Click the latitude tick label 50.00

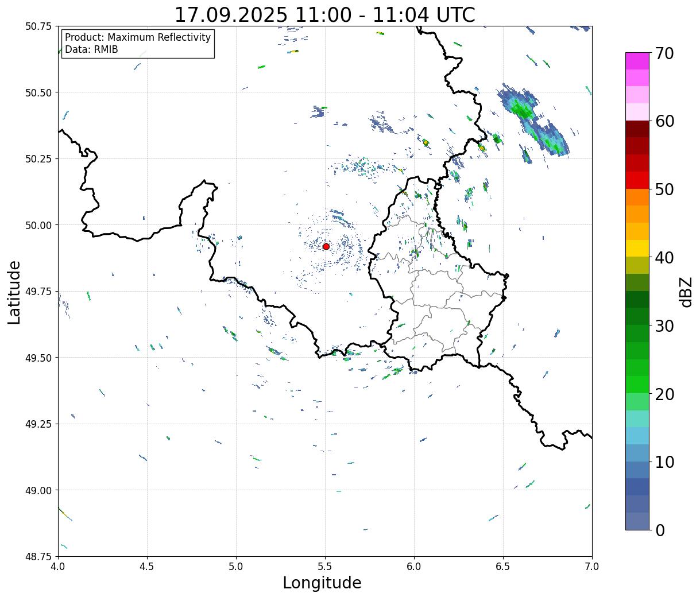[38, 225]
